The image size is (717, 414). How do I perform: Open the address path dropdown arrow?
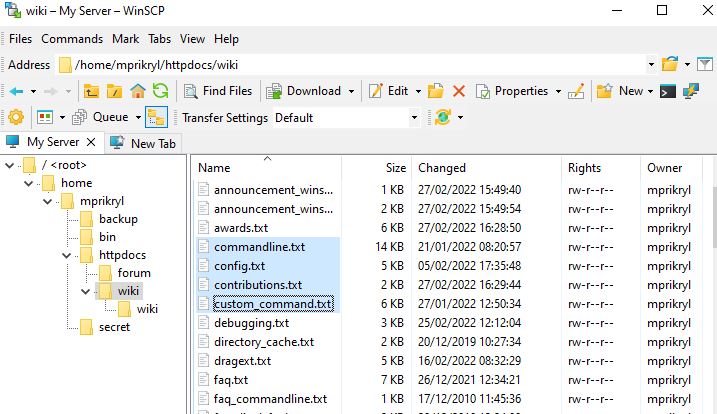[x=651, y=65]
